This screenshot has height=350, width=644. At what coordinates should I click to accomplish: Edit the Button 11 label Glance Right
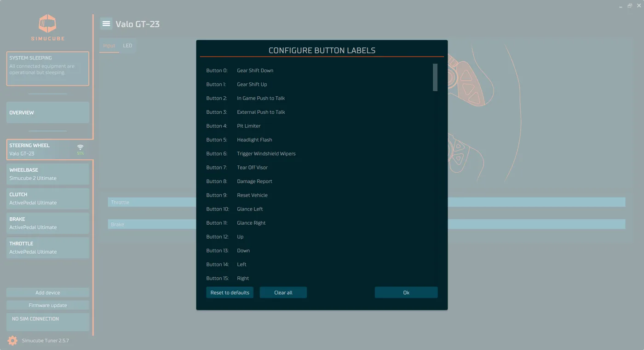pyautogui.click(x=251, y=222)
